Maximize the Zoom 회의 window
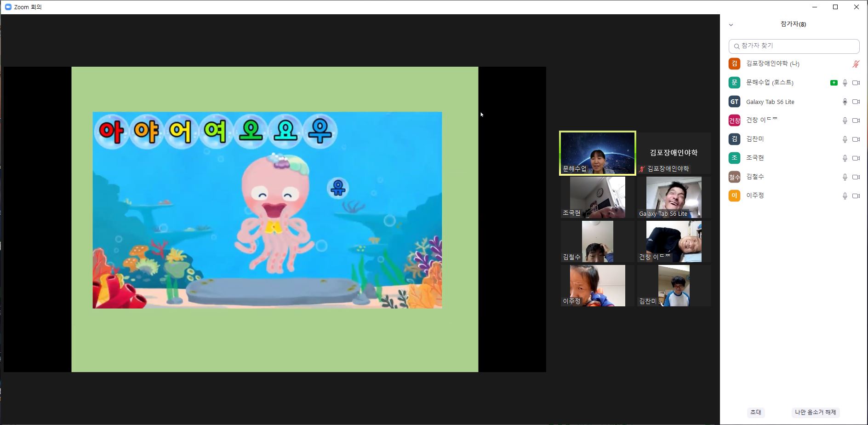This screenshot has height=425, width=868. tap(835, 7)
